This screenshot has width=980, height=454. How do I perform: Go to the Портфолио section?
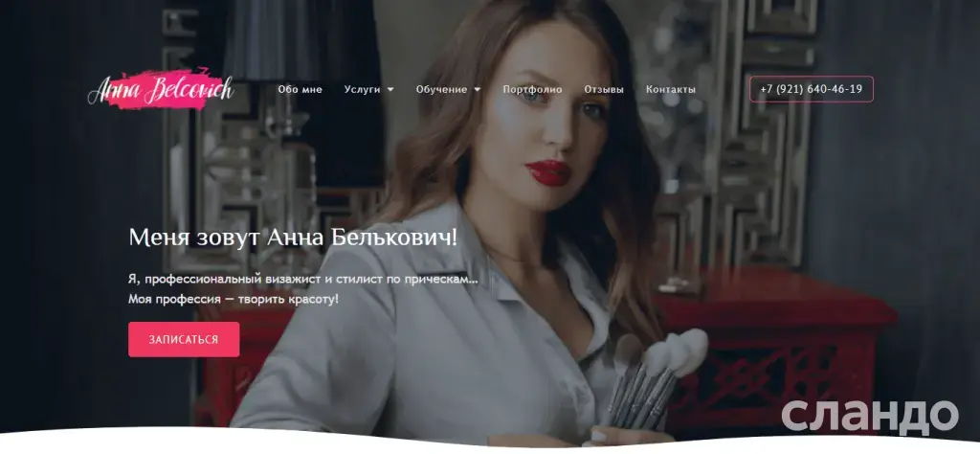532,89
